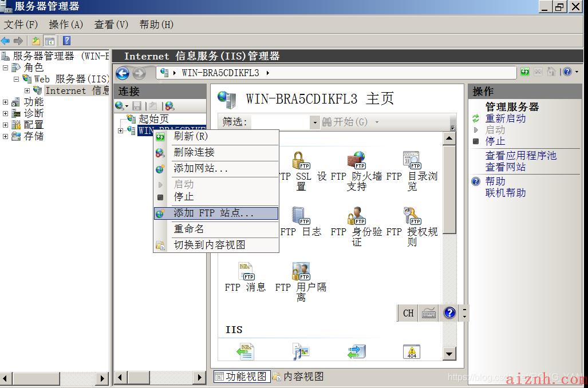Click the IIS manager back navigation arrow

123,73
